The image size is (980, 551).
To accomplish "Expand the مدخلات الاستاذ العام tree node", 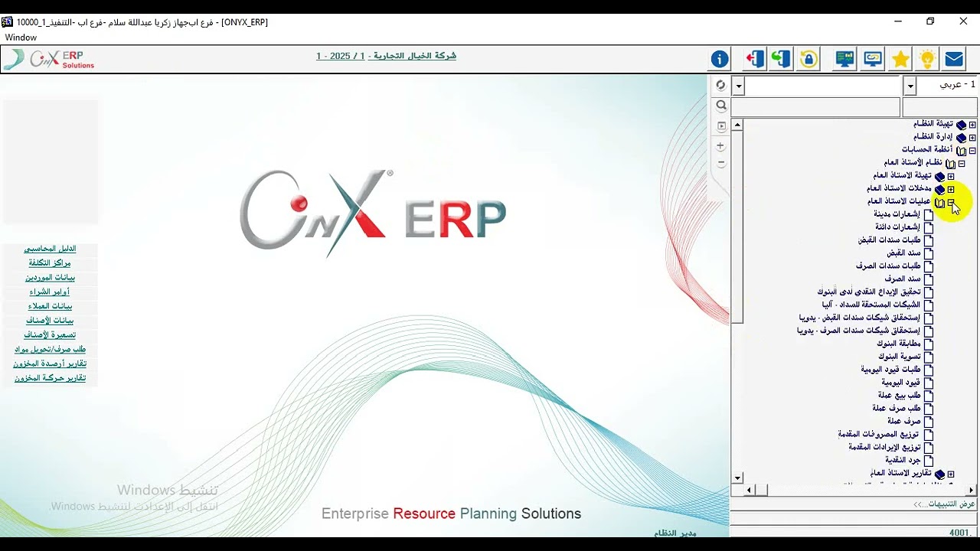I will pos(951,190).
